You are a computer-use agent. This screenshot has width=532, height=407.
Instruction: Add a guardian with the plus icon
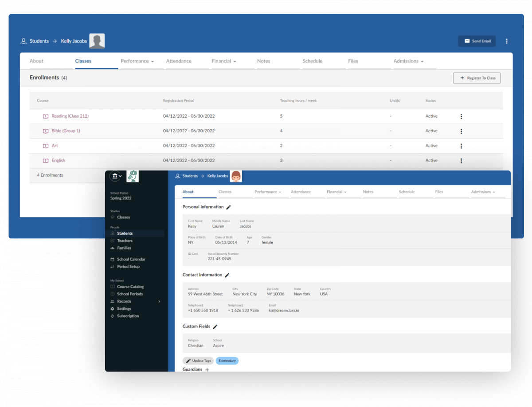click(207, 370)
